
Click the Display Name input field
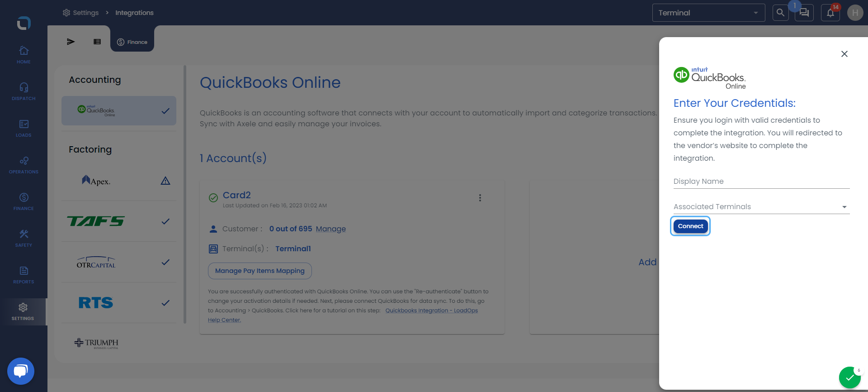(761, 182)
